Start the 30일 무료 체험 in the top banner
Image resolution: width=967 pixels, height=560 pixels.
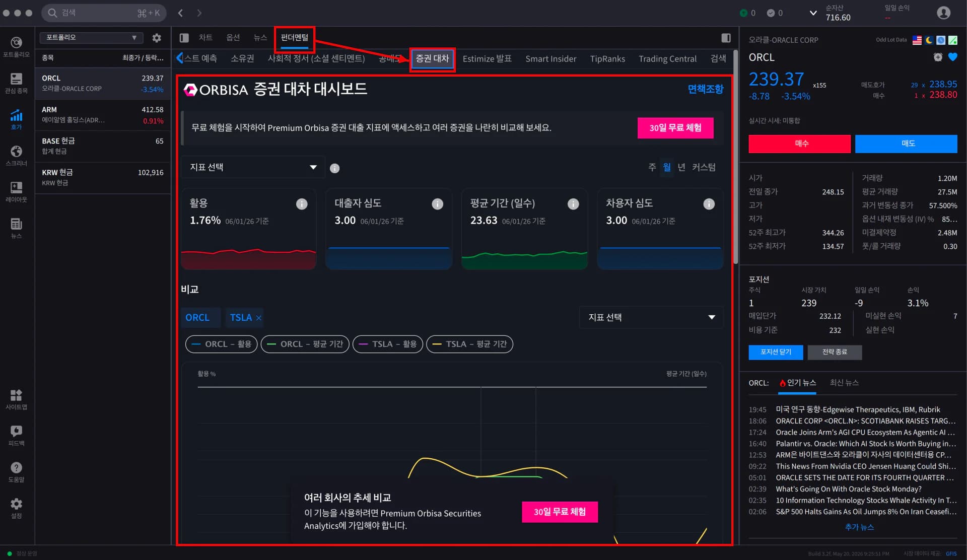coord(675,128)
